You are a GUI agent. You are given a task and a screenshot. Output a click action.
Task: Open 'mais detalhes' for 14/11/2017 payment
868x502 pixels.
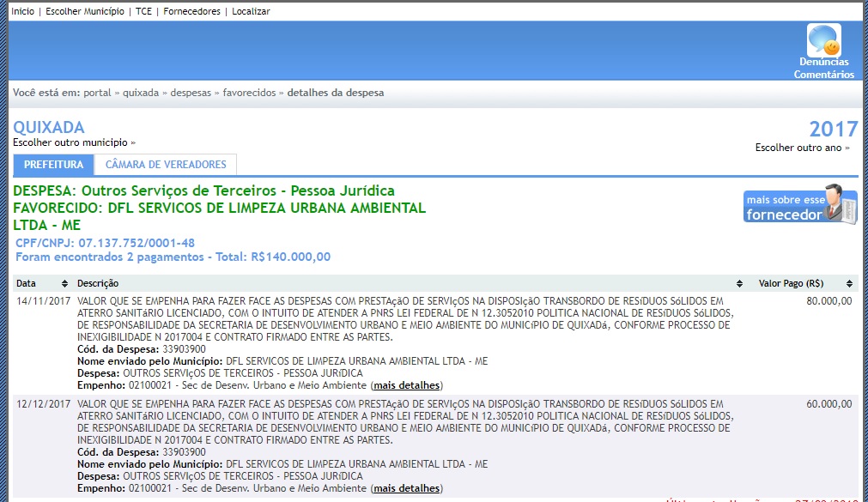(407, 385)
